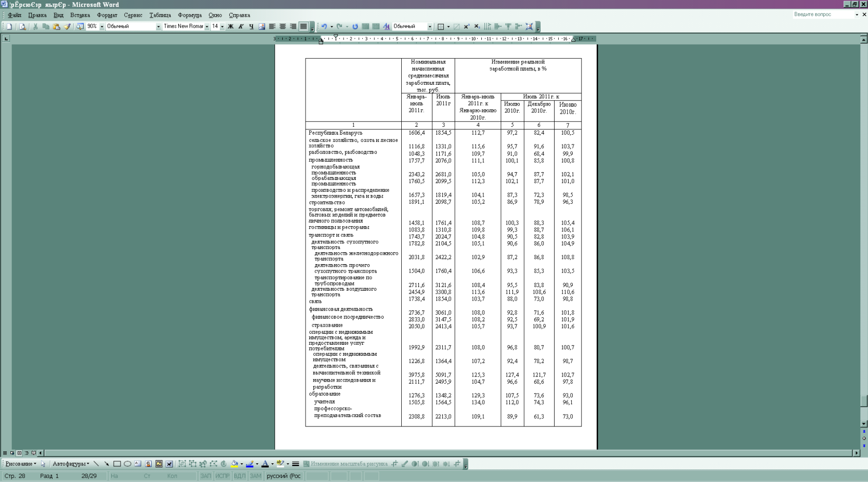
Task: Select the object selection arrow tool
Action: click(44, 464)
